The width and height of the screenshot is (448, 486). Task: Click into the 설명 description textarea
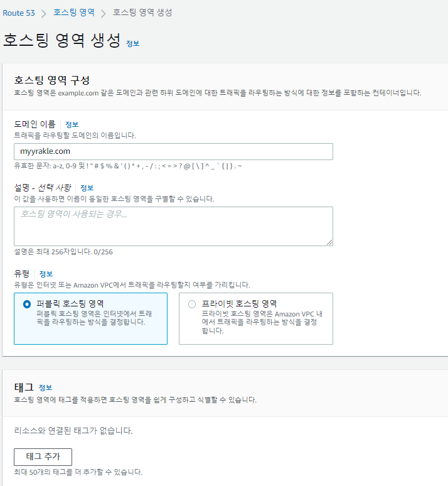pyautogui.click(x=173, y=225)
